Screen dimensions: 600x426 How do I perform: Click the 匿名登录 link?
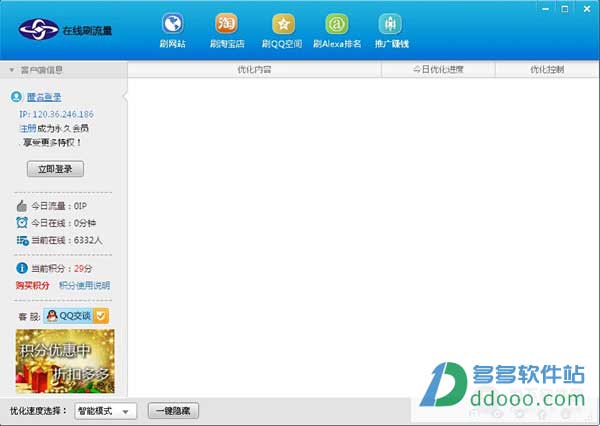[x=44, y=97]
